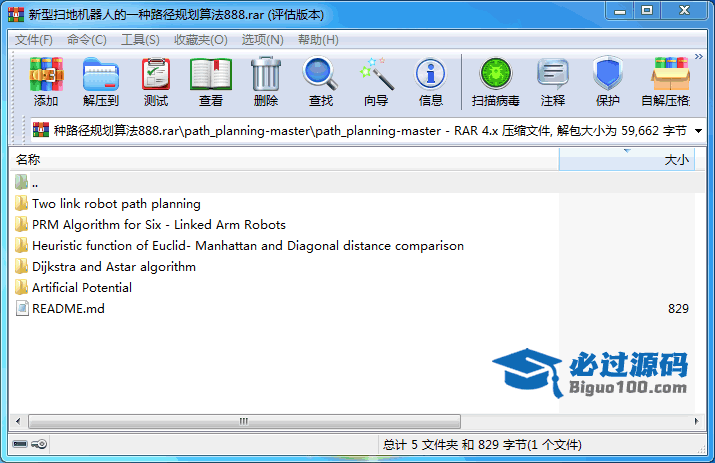
Task: Open the Commands (命令) menu
Action: (87, 40)
